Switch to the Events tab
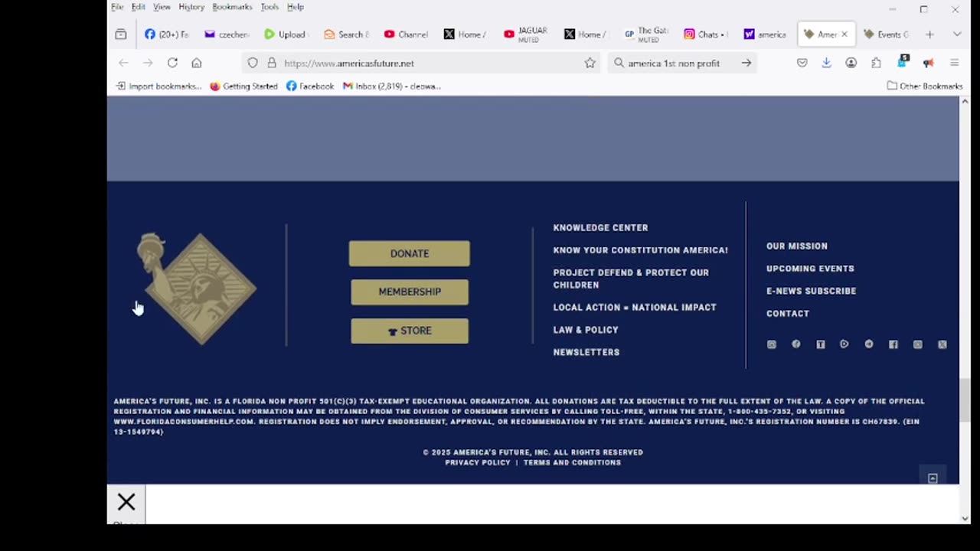Image resolution: width=980 pixels, height=551 pixels. coord(886,34)
